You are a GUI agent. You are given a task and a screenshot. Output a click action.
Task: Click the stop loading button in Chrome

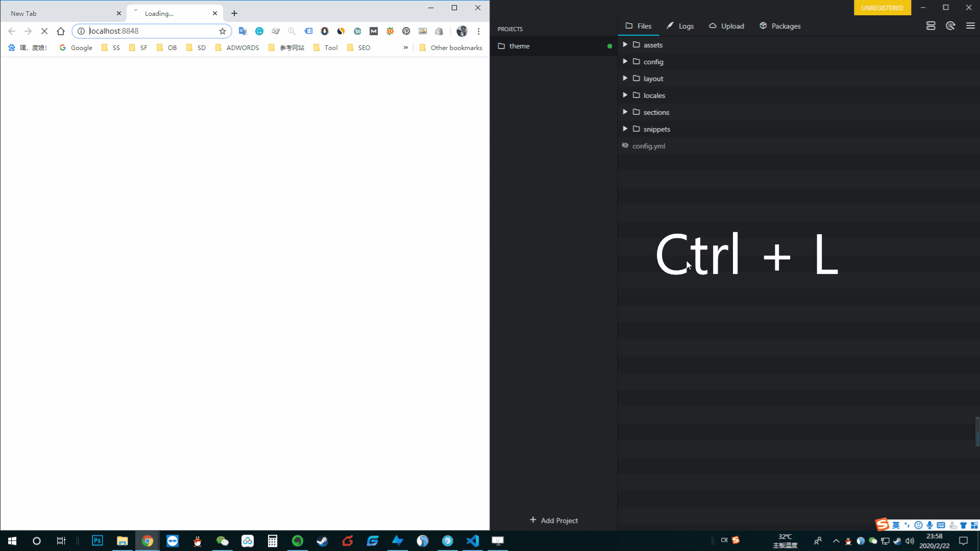(44, 31)
